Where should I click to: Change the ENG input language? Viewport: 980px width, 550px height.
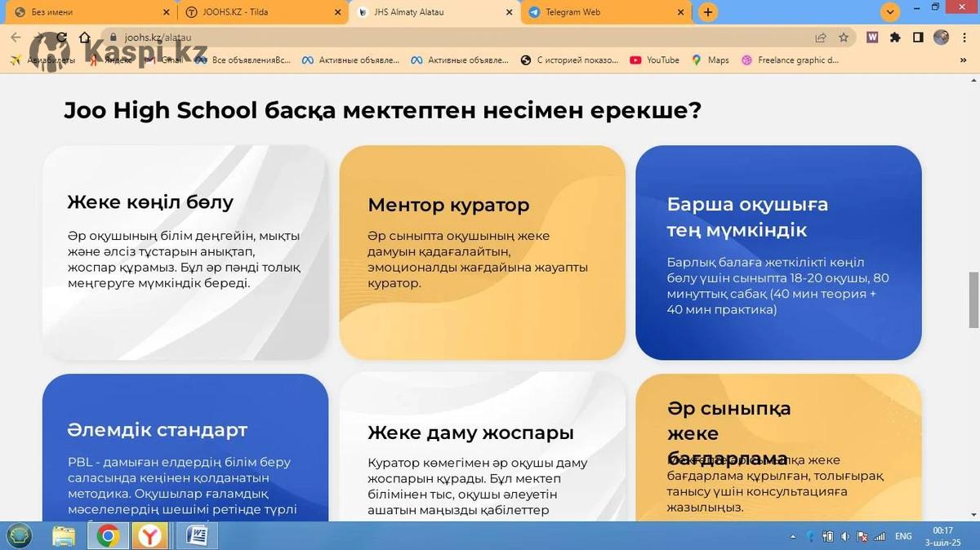pos(903,536)
